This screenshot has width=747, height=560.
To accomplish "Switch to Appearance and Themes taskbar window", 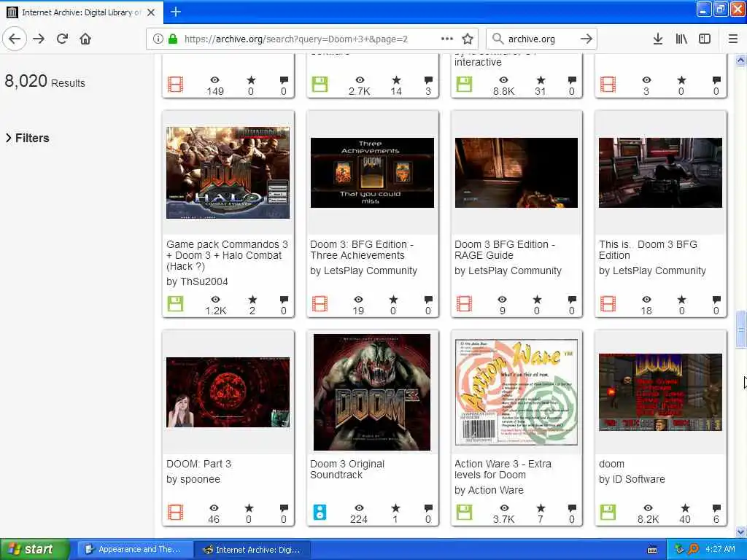I will tap(135, 550).
